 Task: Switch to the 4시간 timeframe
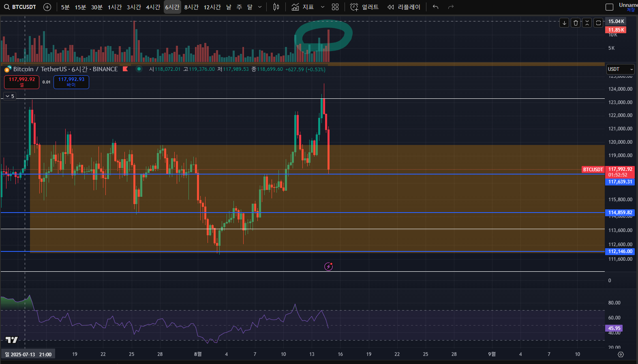tap(153, 7)
